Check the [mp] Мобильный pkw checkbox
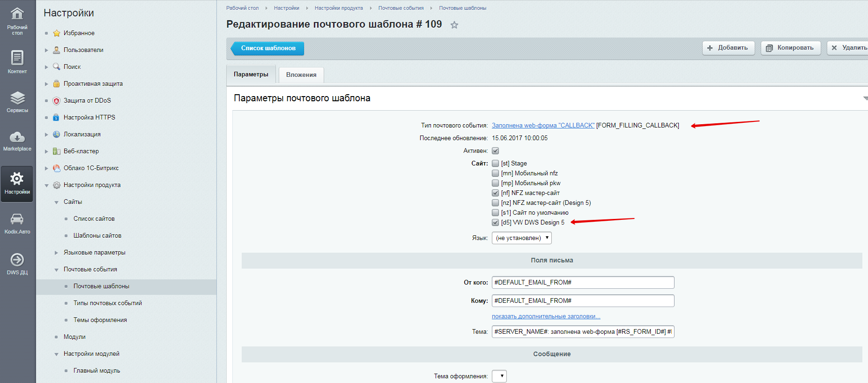This screenshot has width=868, height=383. pyautogui.click(x=495, y=183)
